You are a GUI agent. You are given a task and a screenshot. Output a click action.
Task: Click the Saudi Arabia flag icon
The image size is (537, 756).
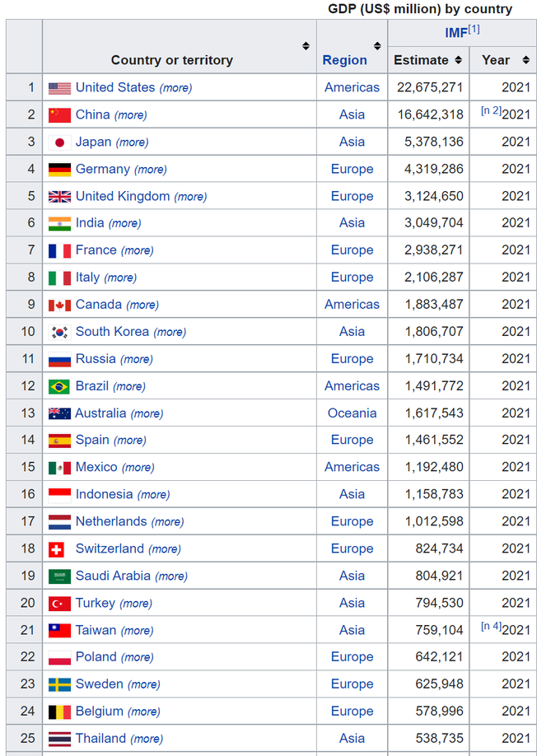tap(60, 576)
